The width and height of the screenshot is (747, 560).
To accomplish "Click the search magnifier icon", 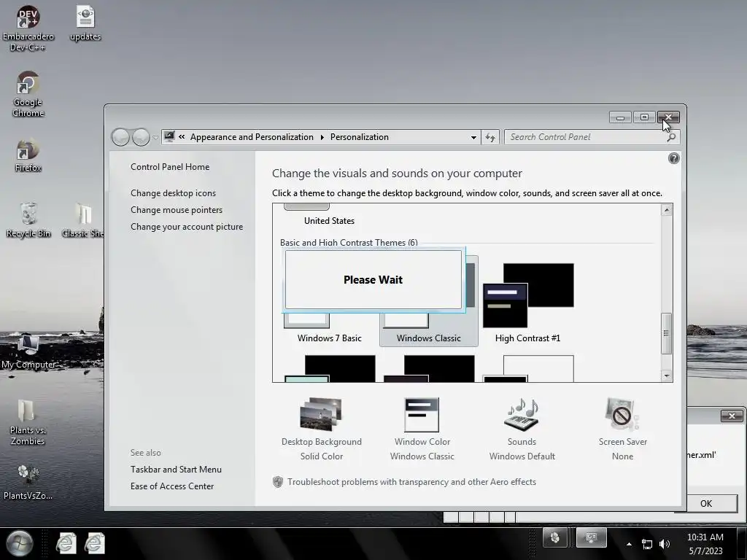I will coord(671,137).
